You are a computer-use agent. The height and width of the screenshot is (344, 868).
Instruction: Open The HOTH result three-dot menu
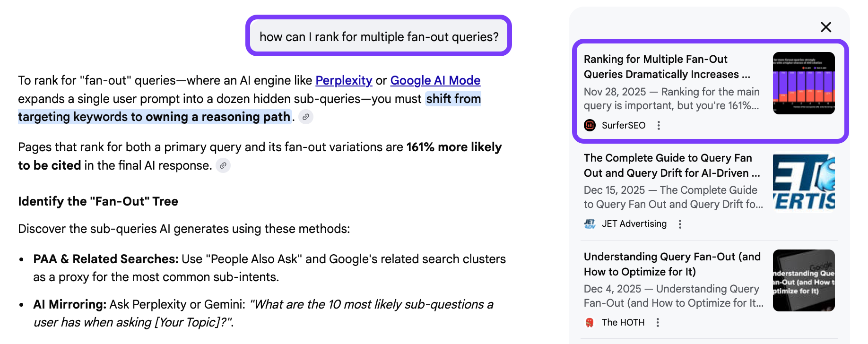pos(658,322)
